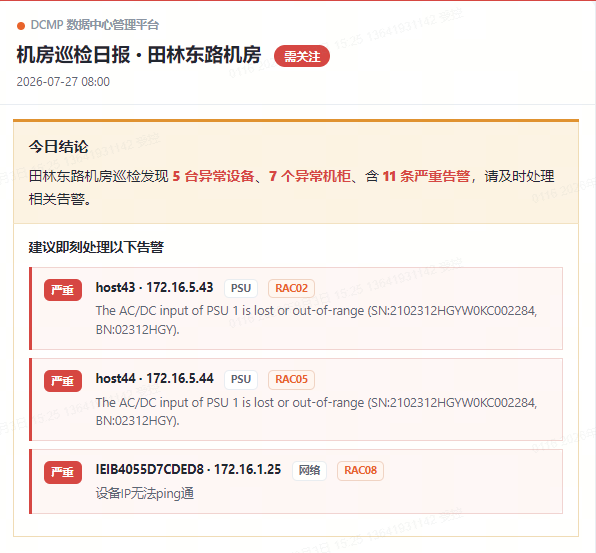Open the host43 · 172.16.5.43 alert
The image size is (596, 553).
pos(296,308)
